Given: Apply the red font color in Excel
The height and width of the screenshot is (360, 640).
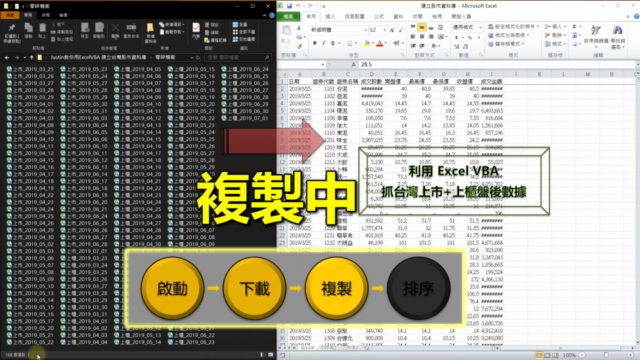Looking at the screenshot, I should click(x=380, y=43).
